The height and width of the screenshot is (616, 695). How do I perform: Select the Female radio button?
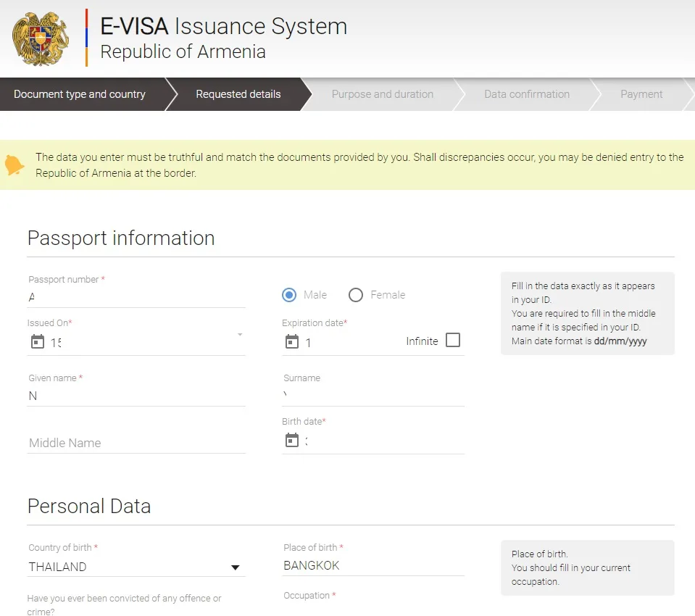point(356,295)
